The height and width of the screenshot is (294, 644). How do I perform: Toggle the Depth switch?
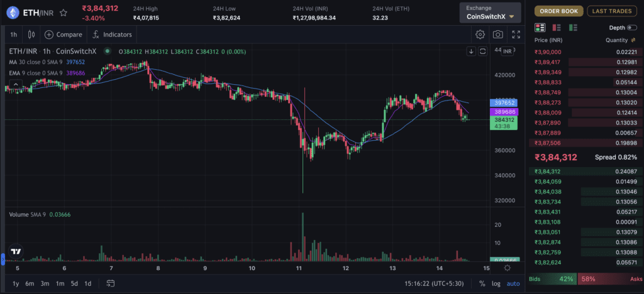coord(632,28)
